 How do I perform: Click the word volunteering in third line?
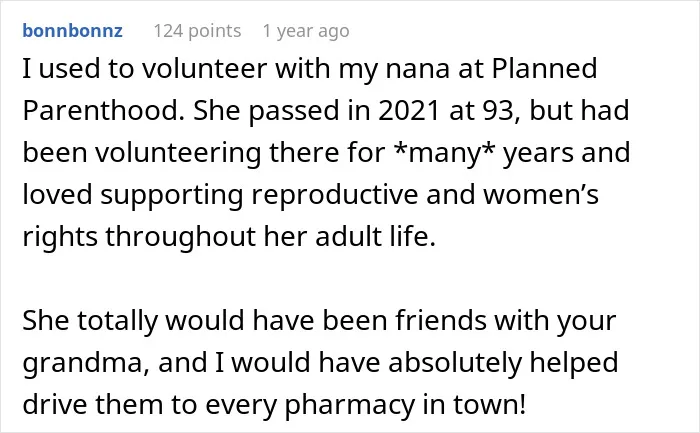[178, 153]
